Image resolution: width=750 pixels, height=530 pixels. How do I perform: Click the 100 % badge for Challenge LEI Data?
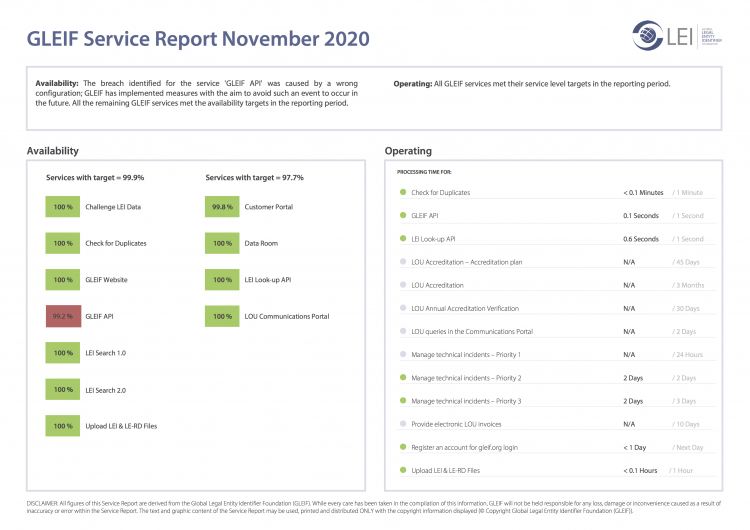[63, 207]
